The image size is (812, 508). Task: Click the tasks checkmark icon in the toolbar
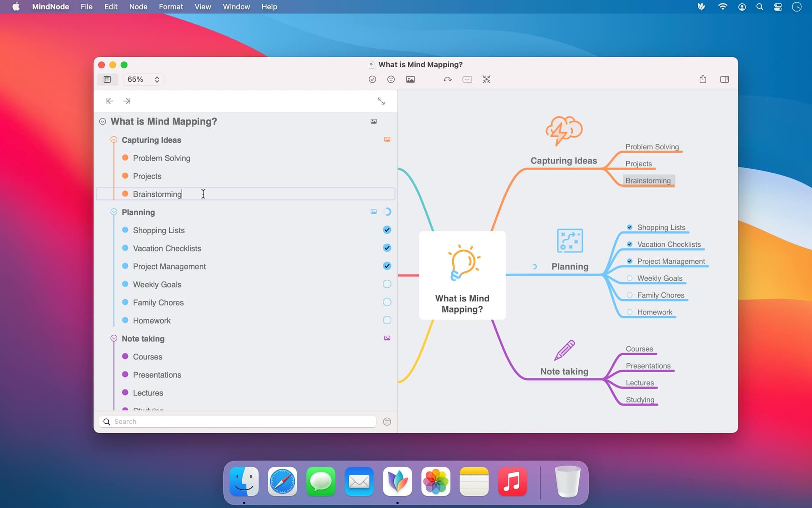pos(372,79)
